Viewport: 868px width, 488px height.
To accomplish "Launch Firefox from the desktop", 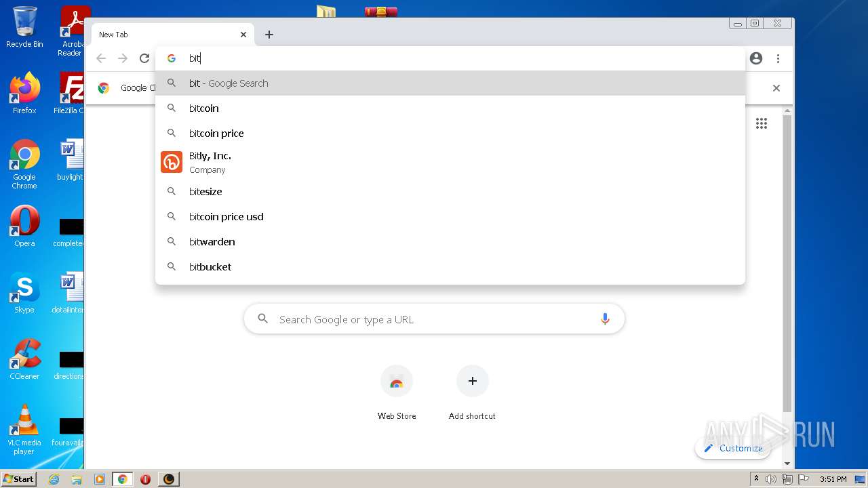I will (x=24, y=93).
